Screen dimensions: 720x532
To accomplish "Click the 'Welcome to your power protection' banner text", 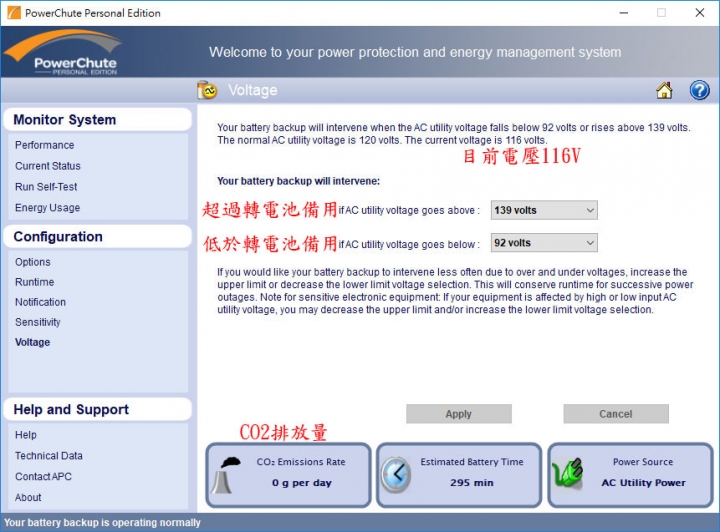I will (x=415, y=52).
